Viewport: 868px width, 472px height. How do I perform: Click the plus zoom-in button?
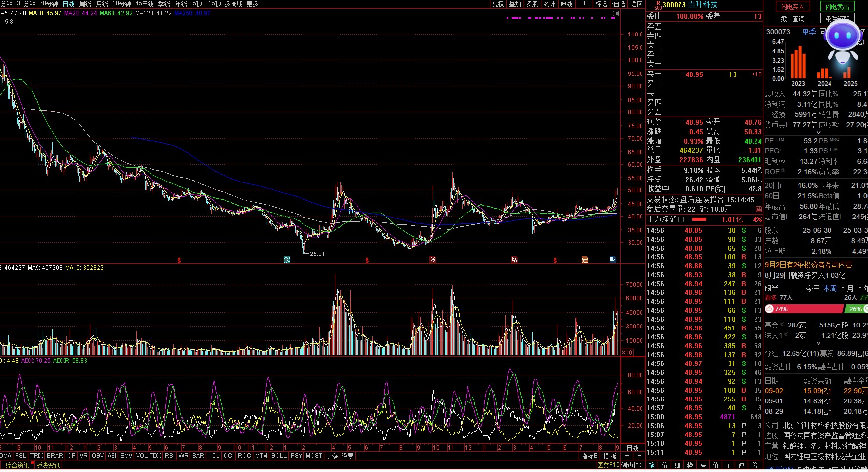pos(627,456)
